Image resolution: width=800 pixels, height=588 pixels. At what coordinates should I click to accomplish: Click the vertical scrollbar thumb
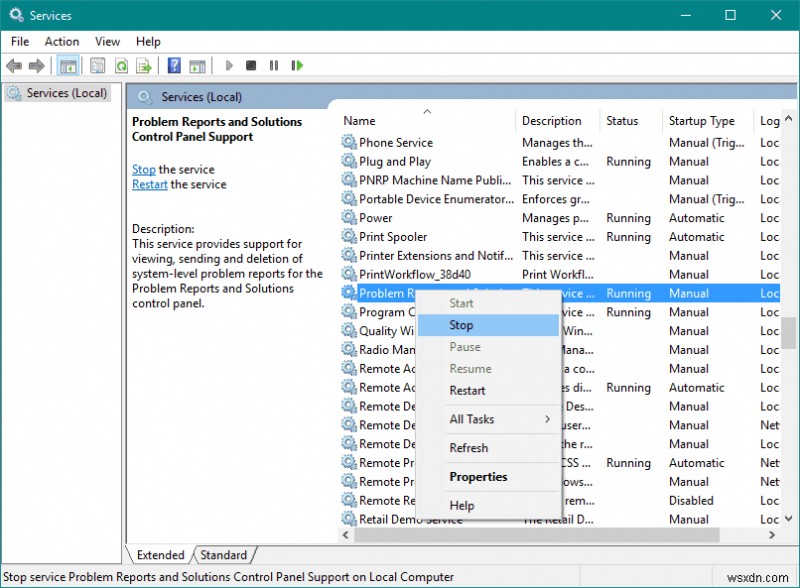click(x=789, y=333)
